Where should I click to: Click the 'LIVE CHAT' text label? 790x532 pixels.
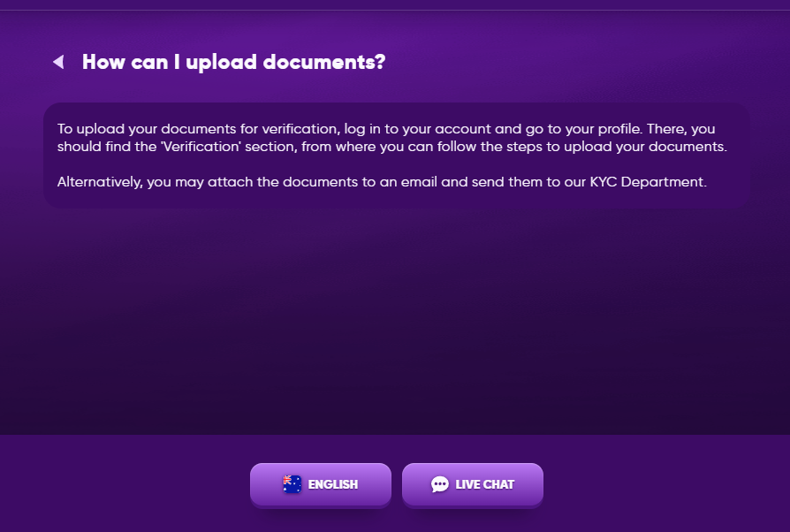484,484
